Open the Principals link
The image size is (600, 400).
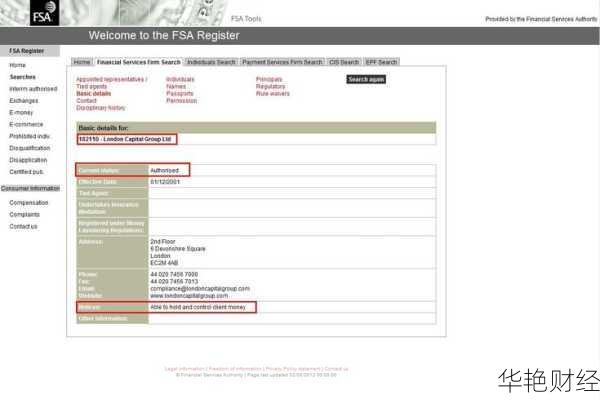pyautogui.click(x=269, y=79)
